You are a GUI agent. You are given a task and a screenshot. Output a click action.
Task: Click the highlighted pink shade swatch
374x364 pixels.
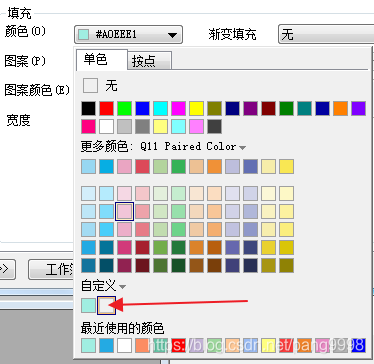[x=124, y=211]
